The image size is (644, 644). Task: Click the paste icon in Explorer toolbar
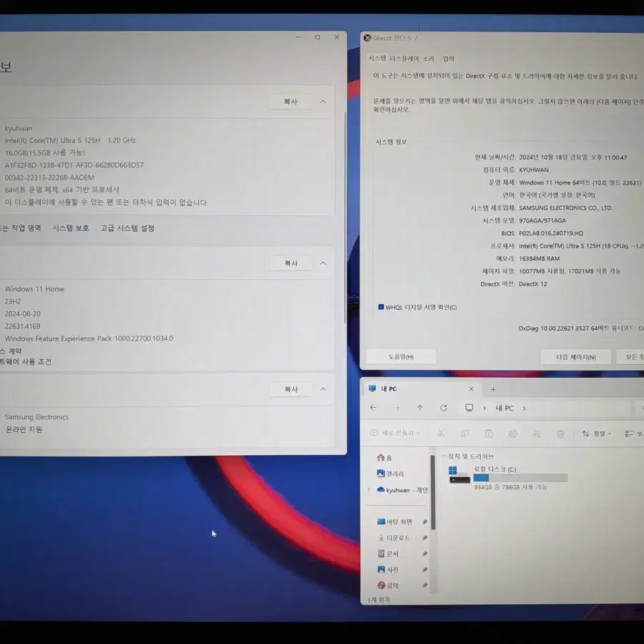point(489,434)
